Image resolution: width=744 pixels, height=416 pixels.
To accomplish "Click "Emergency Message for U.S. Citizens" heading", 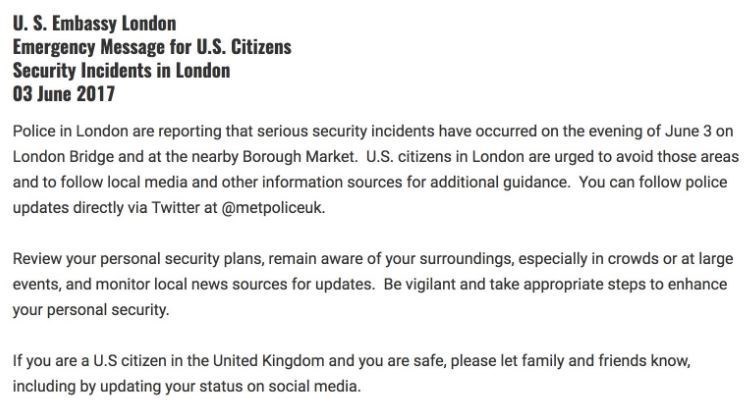I will 152,46.
